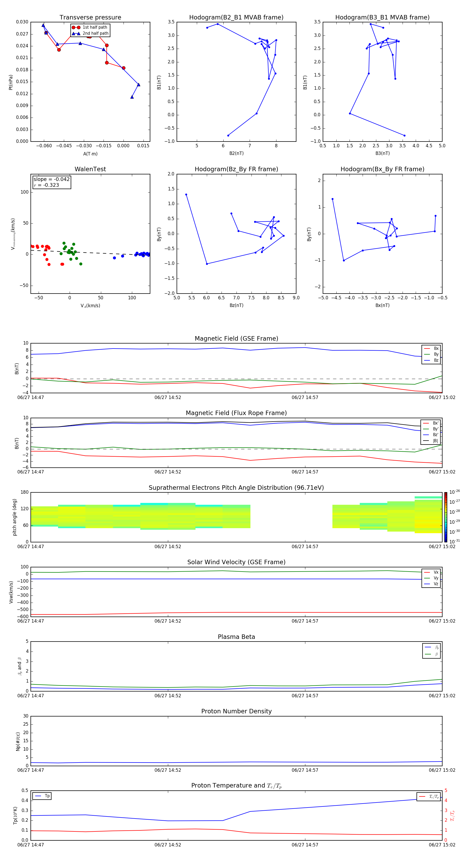Click the pitch angle distribution colorbar
473x868 pixels.
coord(446,517)
